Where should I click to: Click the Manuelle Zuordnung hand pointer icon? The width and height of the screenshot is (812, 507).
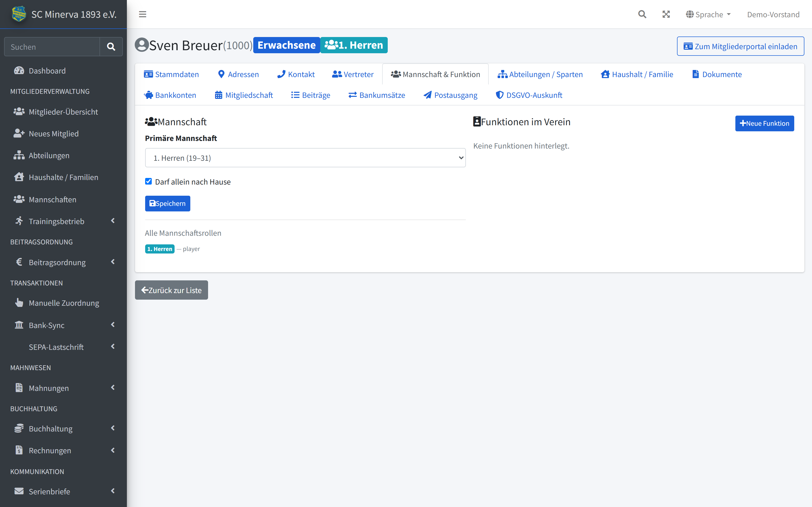coord(19,303)
